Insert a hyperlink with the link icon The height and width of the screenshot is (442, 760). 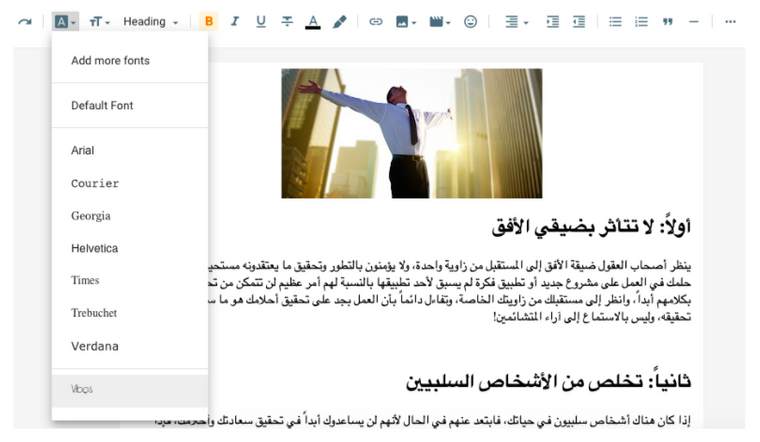pyautogui.click(x=376, y=21)
